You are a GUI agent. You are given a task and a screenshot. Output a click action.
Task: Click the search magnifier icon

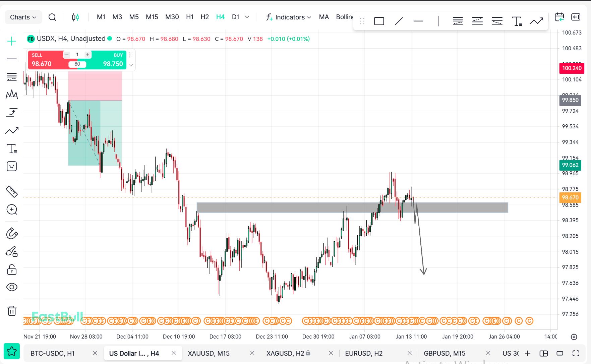click(52, 17)
